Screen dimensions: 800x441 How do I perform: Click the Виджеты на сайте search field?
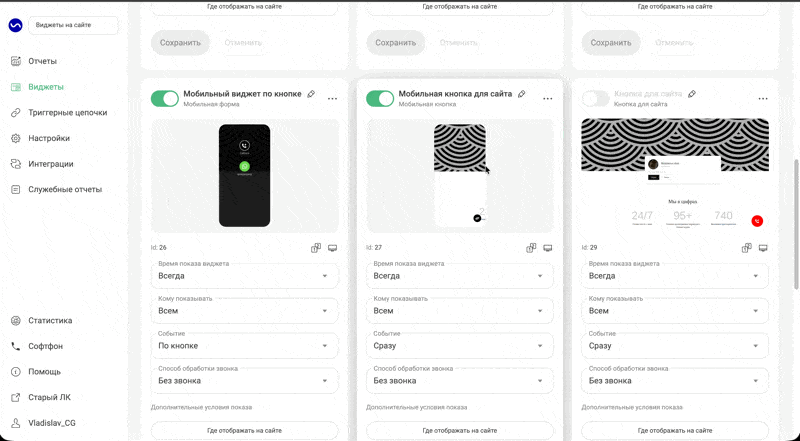[73, 25]
